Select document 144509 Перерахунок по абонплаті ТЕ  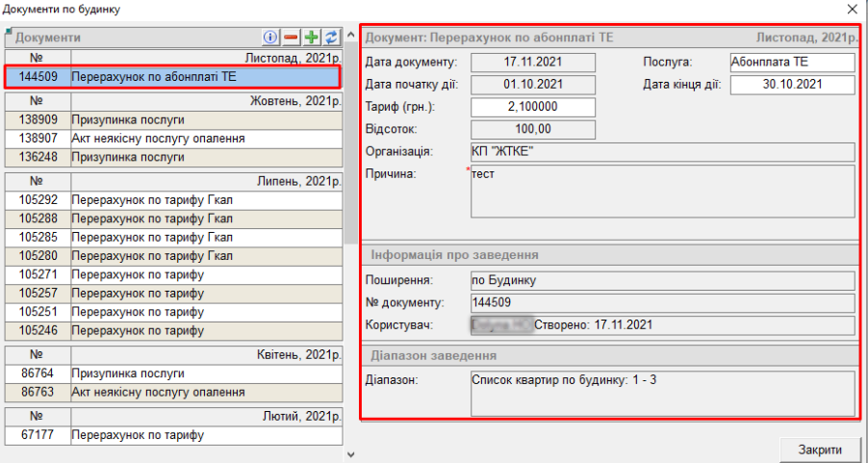point(172,75)
